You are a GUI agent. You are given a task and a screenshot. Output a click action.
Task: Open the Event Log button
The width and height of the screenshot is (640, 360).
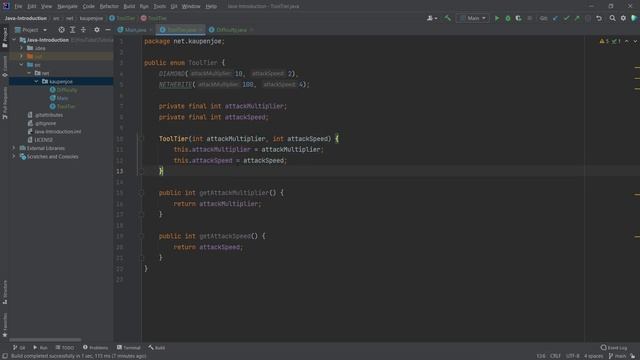coord(613,347)
